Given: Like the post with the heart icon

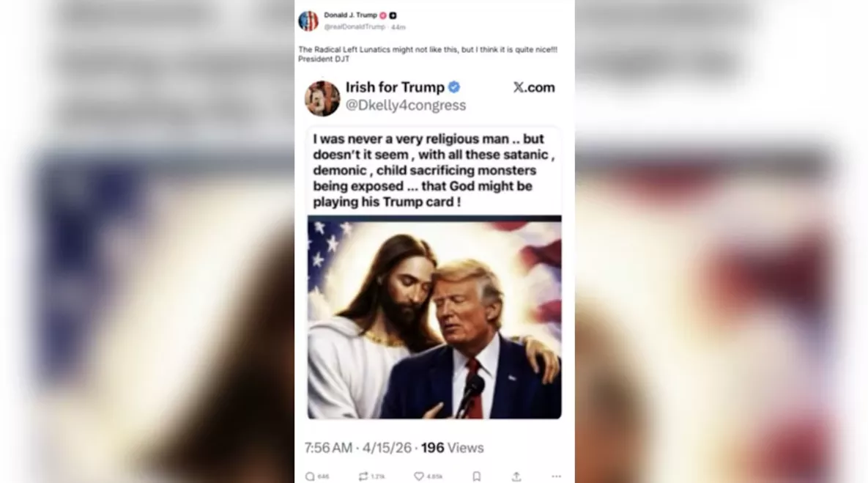Looking at the screenshot, I should coord(419,476).
